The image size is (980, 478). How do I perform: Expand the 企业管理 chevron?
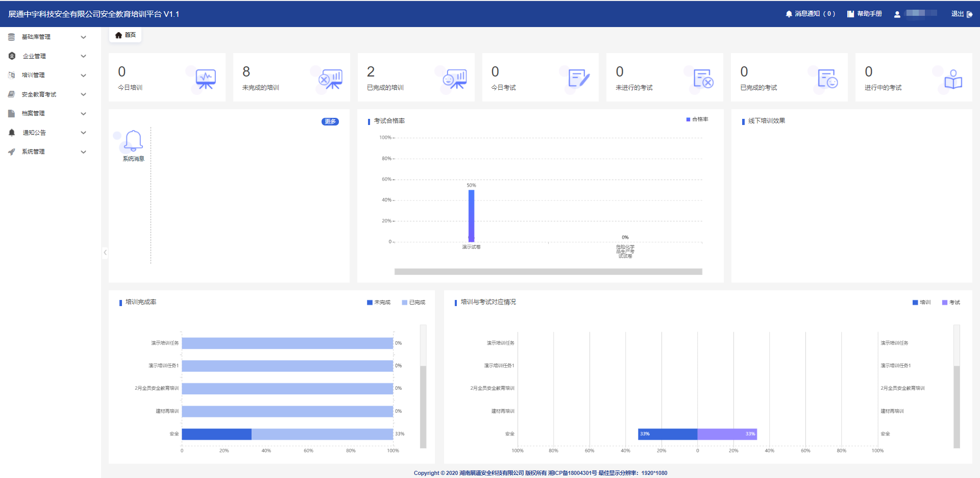(x=84, y=56)
